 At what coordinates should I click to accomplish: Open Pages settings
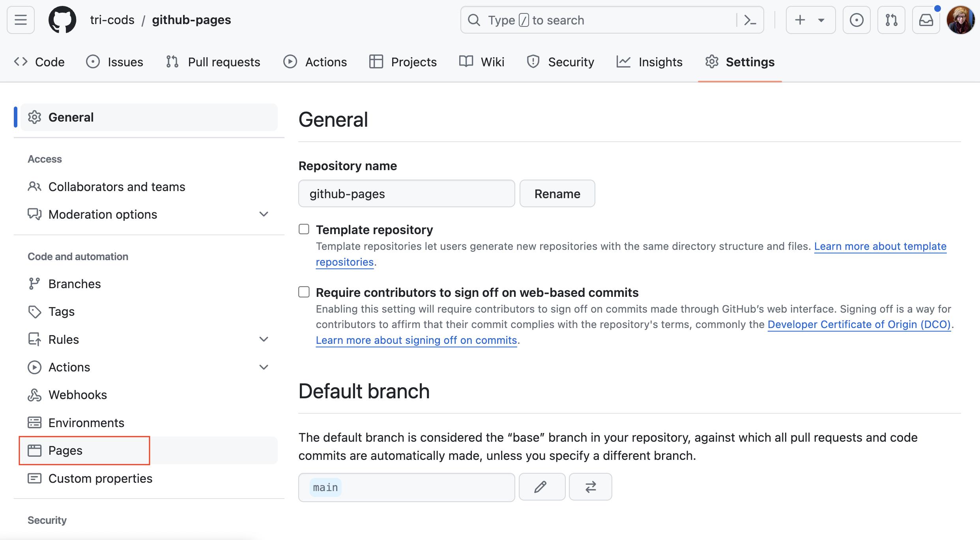point(149,450)
